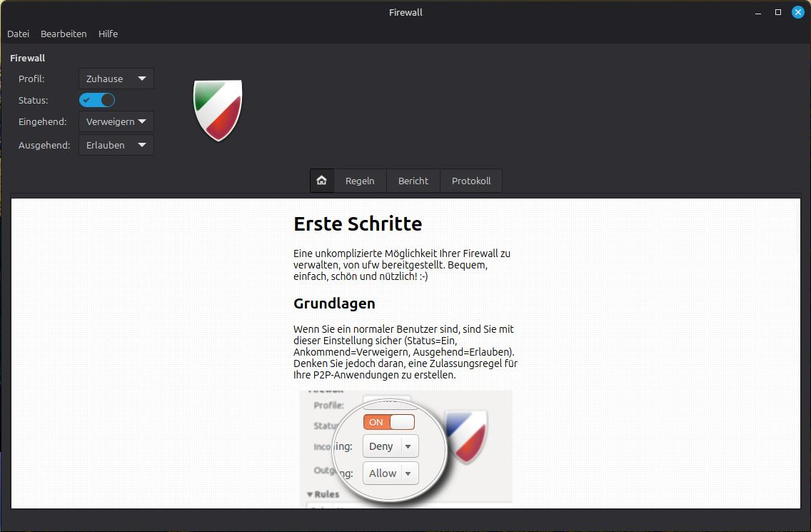Click the dropdown arrow next to Zuhause
The image size is (811, 532).
(x=142, y=79)
